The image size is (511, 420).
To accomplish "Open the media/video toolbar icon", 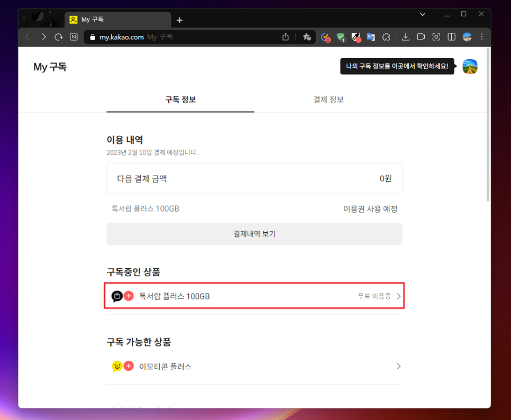I will (x=421, y=37).
